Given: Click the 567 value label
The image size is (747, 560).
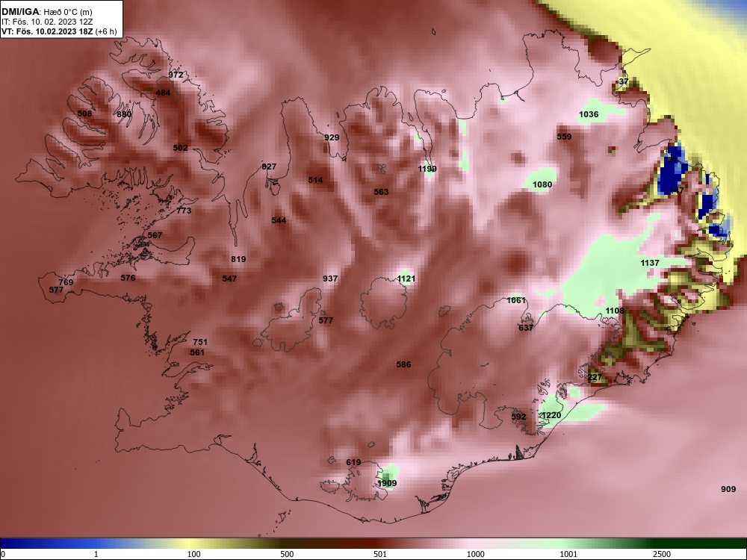Looking at the screenshot, I should click(x=155, y=235).
